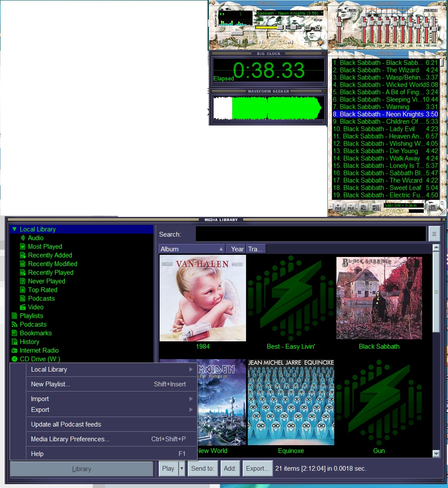Open search options menu button
Viewport: 448px width, 488px height.
pos(434,234)
